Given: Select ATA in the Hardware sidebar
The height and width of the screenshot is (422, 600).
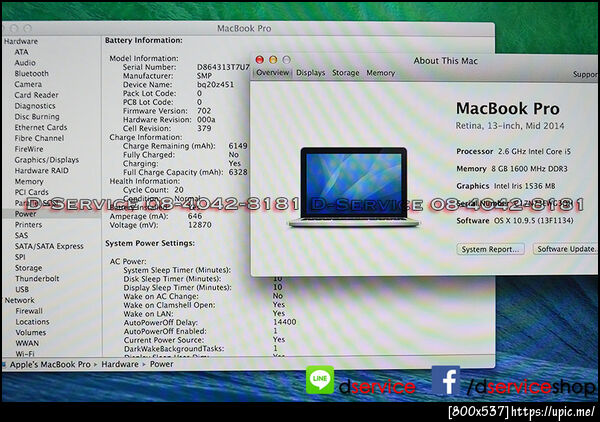Looking at the screenshot, I should click(21, 52).
